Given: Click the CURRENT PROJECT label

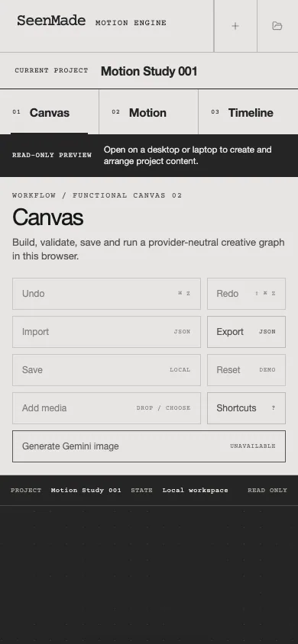Looking at the screenshot, I should pyautogui.click(x=51, y=71).
